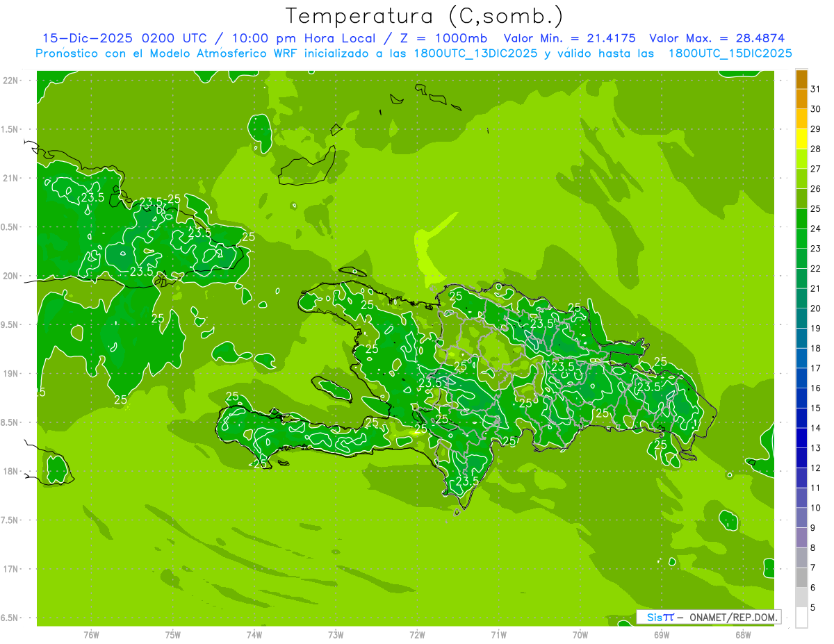This screenshot has height=644, width=834.
Task: Click legend value 26
Action: 816,188
